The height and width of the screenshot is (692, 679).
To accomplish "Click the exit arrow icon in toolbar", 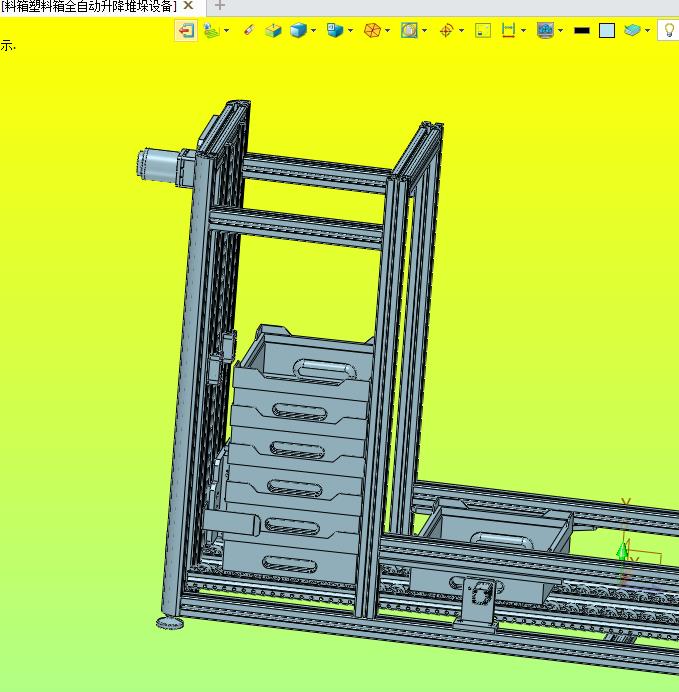I will pos(186,30).
